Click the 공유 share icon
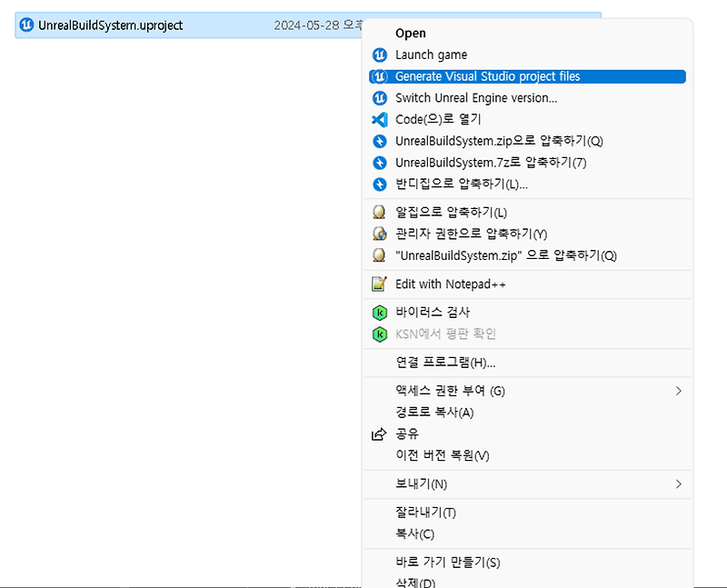Screen dimensions: 727x588 tap(380, 434)
